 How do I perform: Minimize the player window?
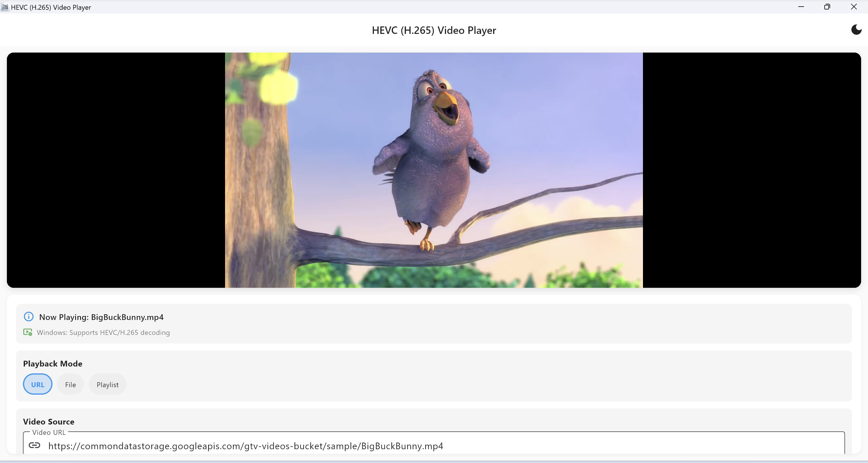pos(801,7)
